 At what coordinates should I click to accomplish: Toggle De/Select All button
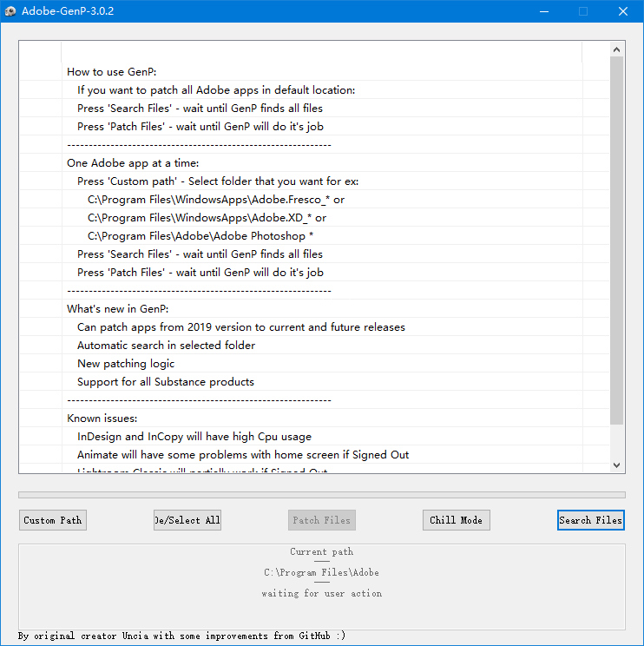(x=187, y=520)
